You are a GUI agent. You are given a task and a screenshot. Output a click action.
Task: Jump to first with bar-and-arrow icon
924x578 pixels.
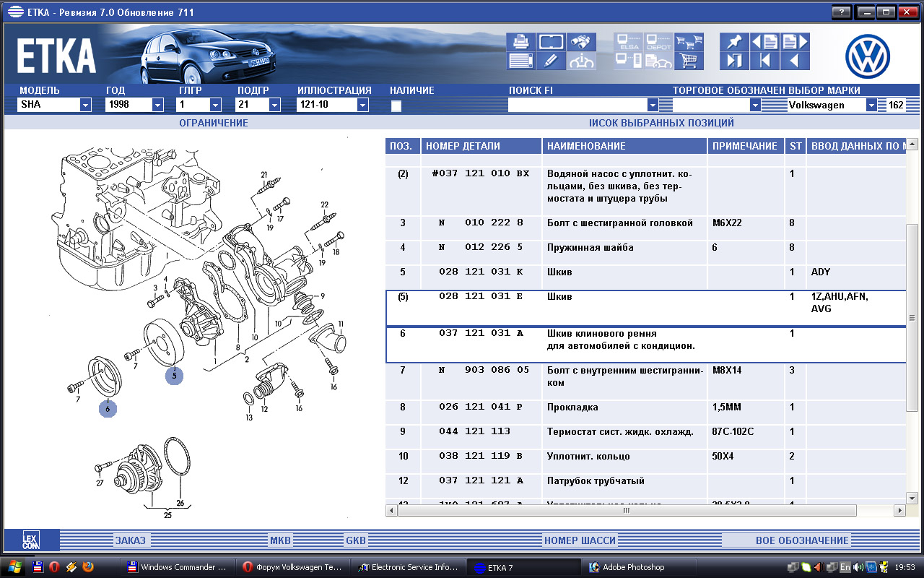[x=764, y=61]
